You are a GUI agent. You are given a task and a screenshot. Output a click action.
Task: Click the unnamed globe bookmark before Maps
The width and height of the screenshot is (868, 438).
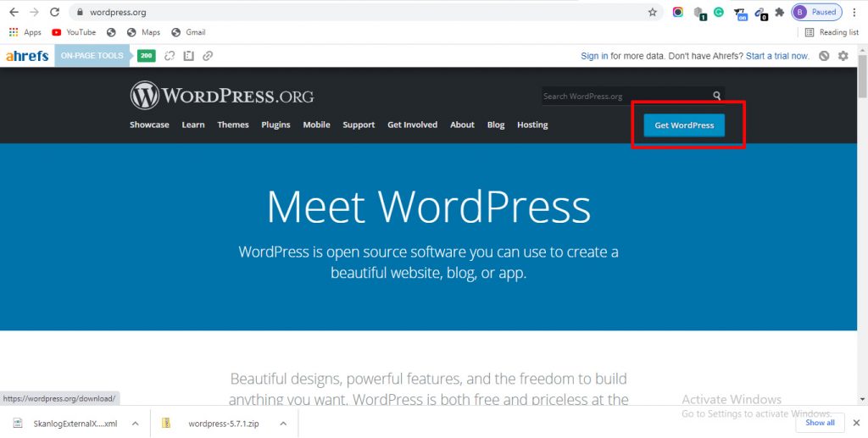pyautogui.click(x=111, y=33)
